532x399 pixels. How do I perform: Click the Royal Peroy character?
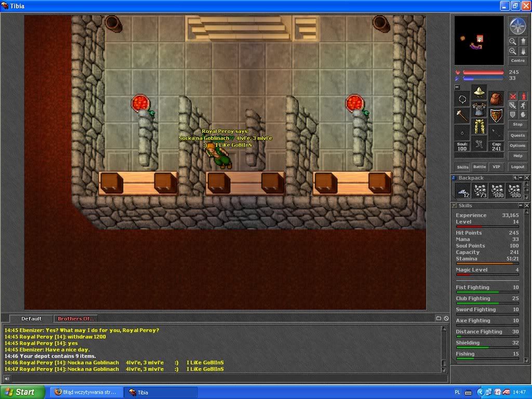[x=220, y=156]
